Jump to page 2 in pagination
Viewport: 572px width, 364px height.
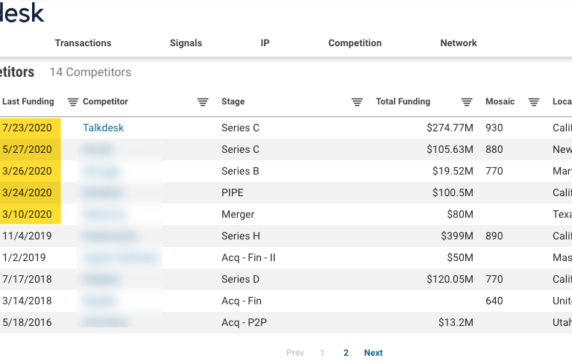point(346,353)
